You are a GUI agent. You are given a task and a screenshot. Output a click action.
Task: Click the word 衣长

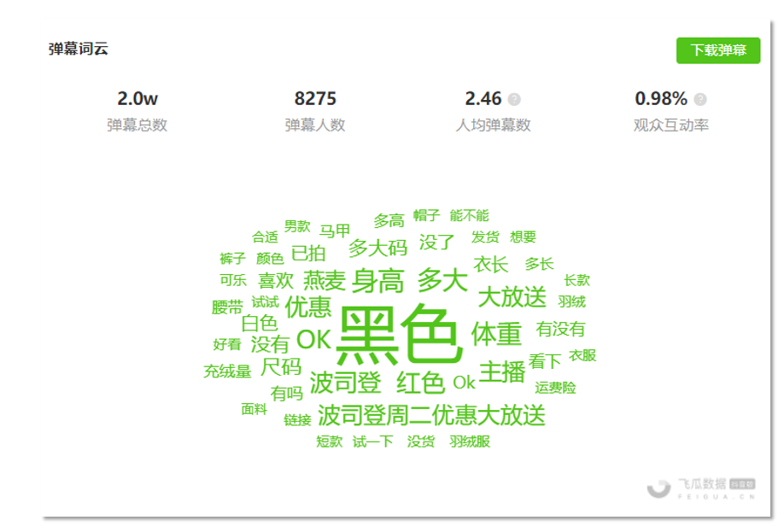[491, 265]
